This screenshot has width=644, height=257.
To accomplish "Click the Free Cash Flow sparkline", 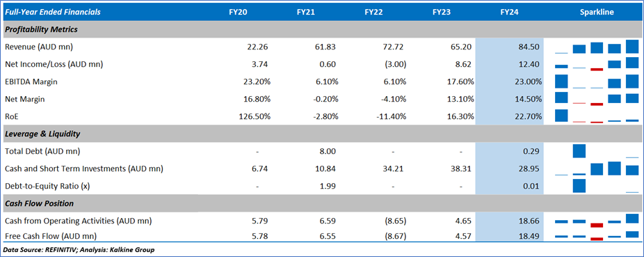I will tap(596, 236).
